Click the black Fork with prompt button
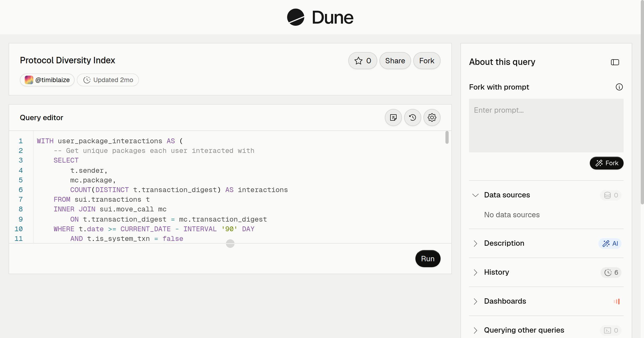This screenshot has width=644, height=338. 606,163
